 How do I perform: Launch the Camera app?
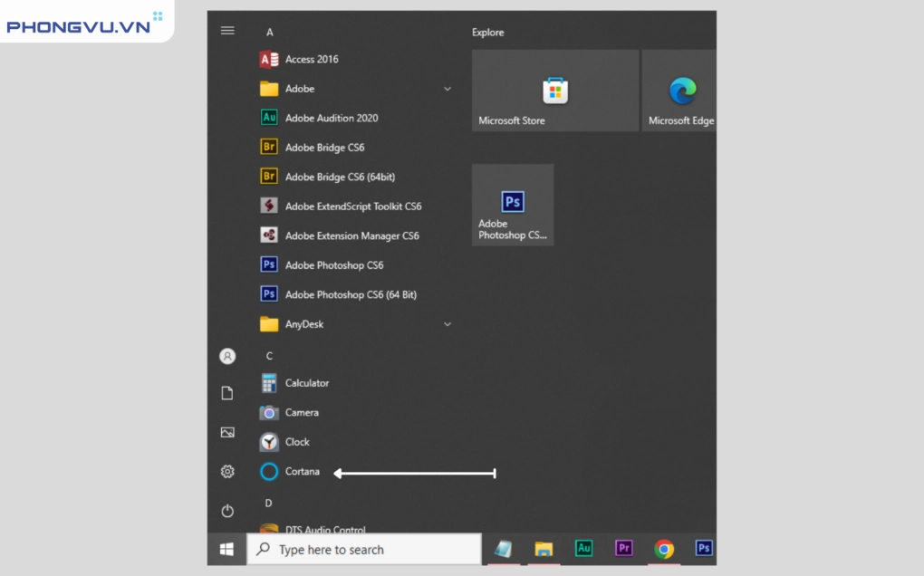click(301, 413)
